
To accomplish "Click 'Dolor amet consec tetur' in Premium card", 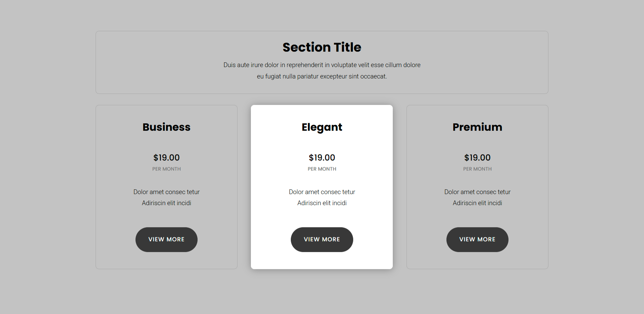I will coord(477,192).
